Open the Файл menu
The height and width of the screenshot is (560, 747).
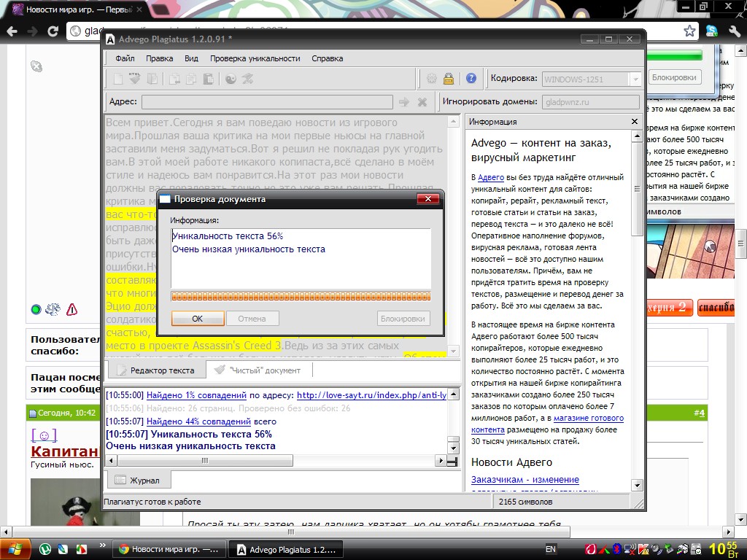point(125,58)
